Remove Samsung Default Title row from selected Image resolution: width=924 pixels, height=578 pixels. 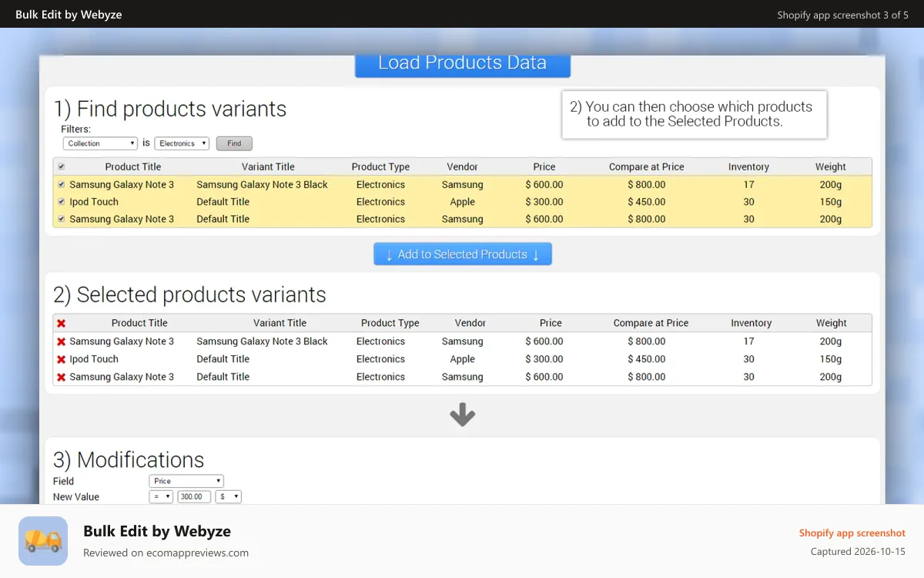[61, 377]
